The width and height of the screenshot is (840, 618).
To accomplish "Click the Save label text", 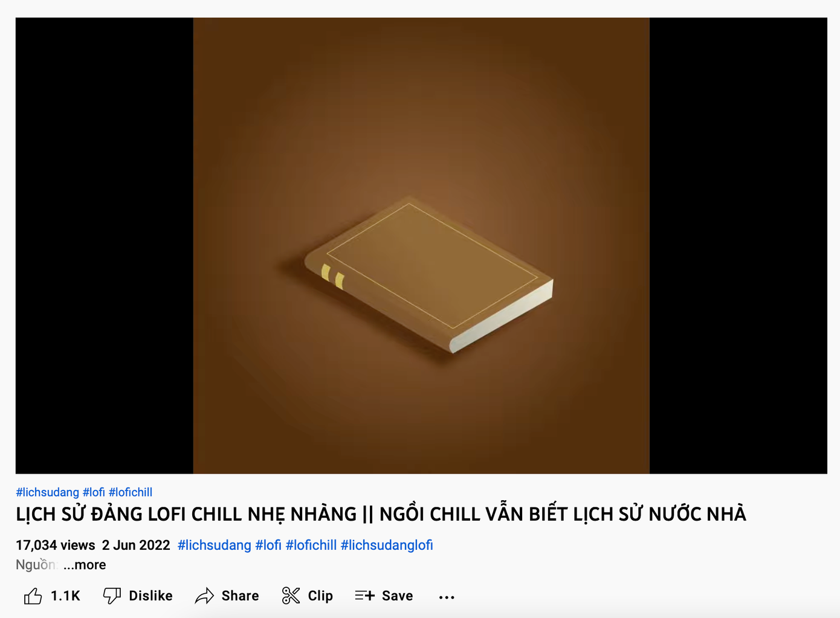I will click(398, 596).
